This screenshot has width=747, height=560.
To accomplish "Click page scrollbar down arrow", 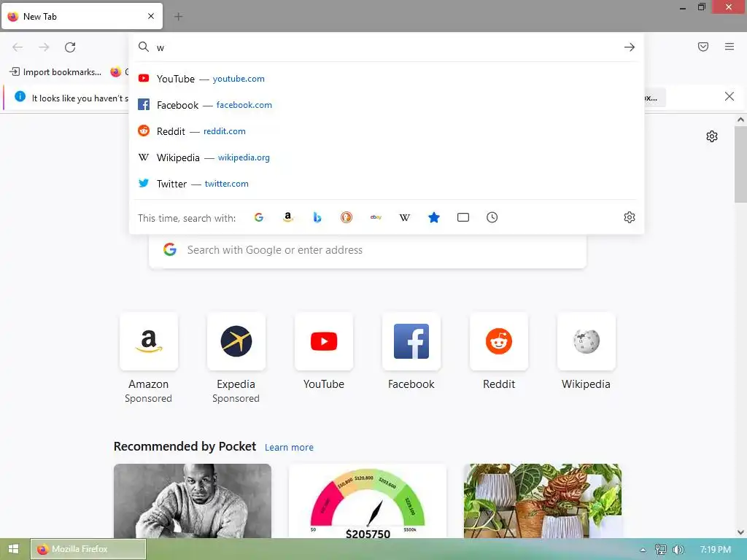I will (740, 532).
